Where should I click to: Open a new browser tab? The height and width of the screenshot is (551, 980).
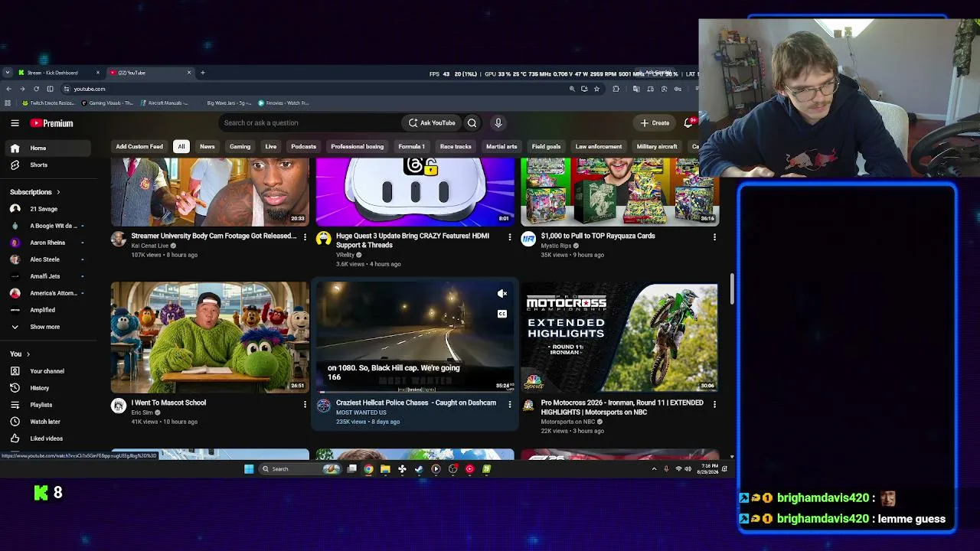203,73
